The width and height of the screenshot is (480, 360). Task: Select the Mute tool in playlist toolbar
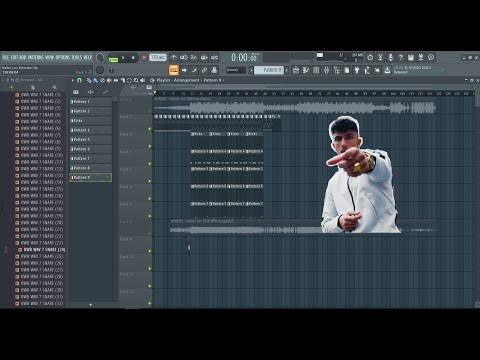(109, 80)
